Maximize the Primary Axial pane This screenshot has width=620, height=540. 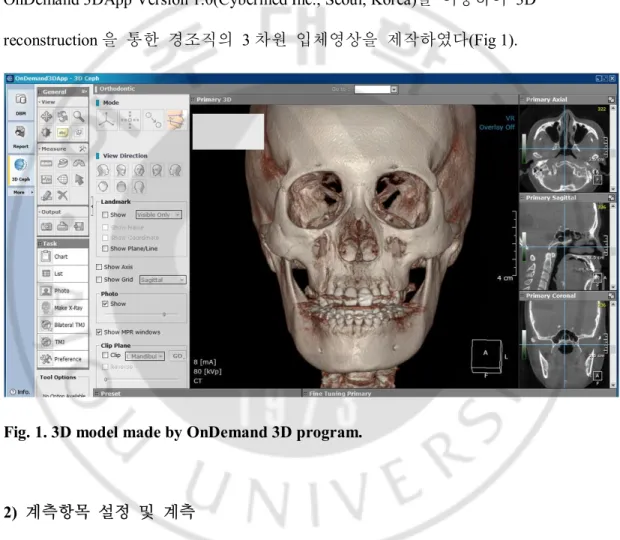[611, 100]
